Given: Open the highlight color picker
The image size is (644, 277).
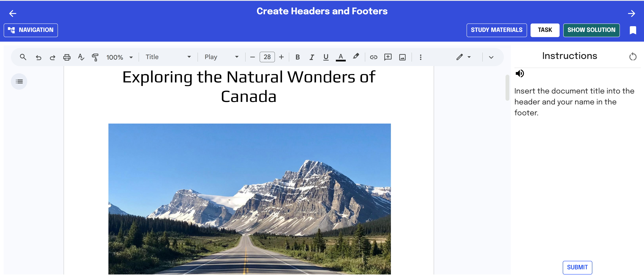Looking at the screenshot, I should coord(356,57).
